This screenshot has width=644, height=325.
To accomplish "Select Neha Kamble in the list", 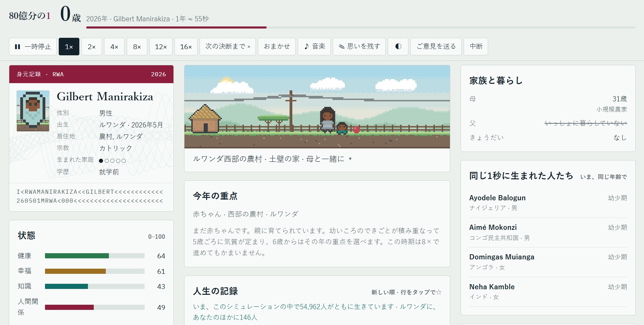I will [548, 292].
